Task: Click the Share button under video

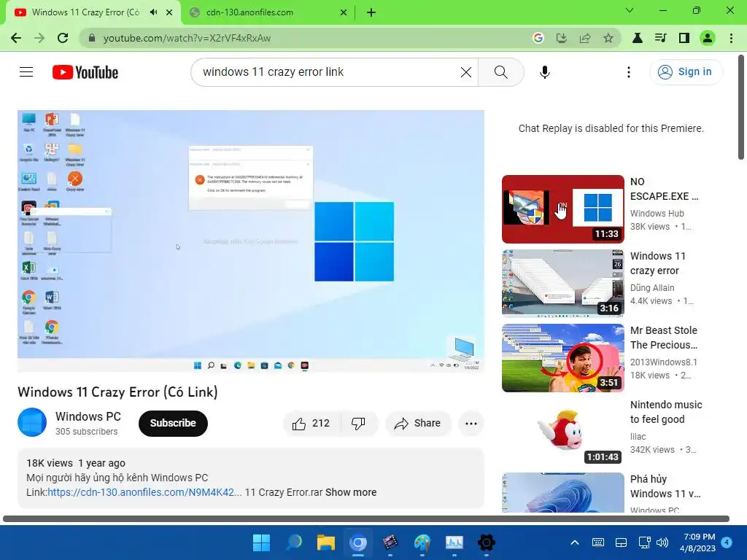Action: click(418, 424)
